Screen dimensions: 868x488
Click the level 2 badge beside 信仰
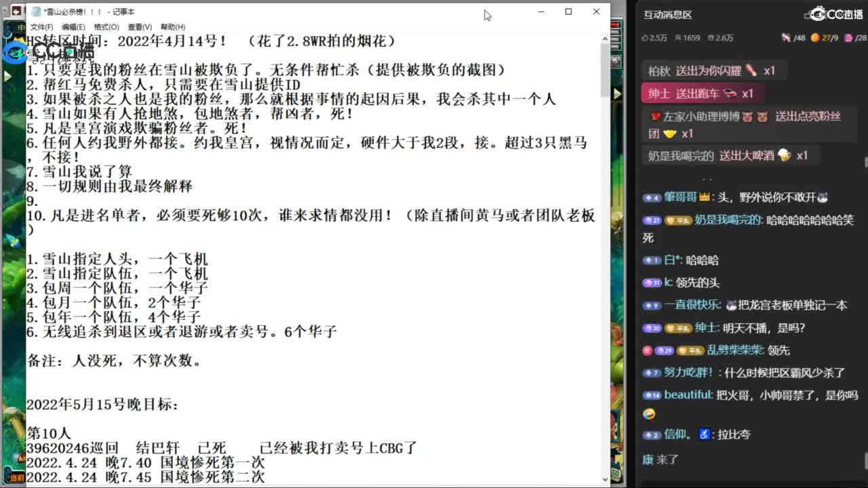tap(652, 435)
